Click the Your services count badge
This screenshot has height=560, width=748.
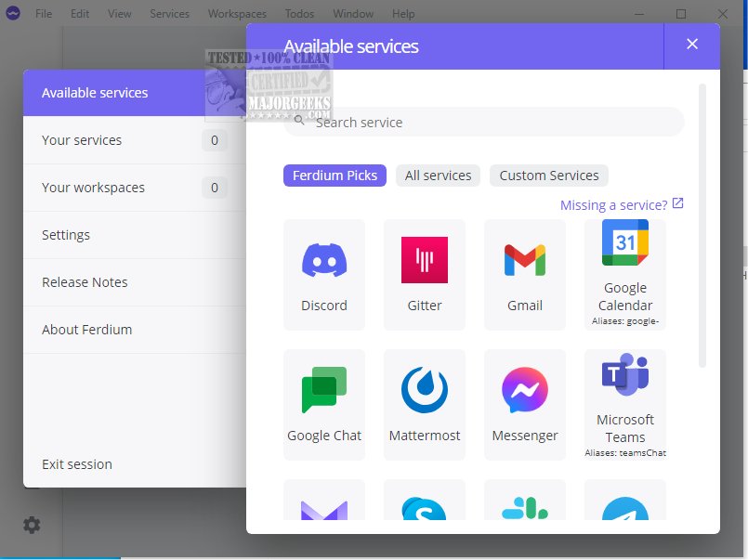[x=215, y=140]
